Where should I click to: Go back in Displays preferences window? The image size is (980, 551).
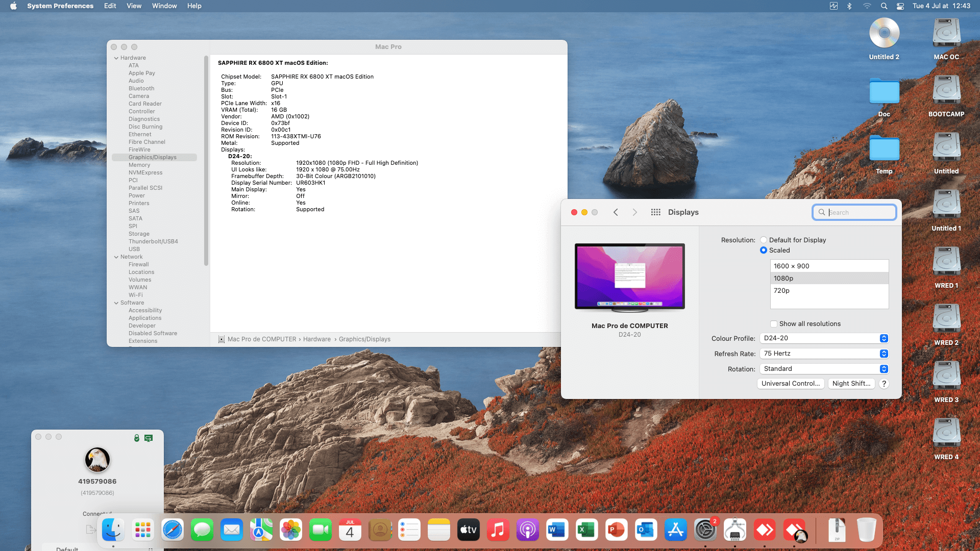click(x=616, y=212)
